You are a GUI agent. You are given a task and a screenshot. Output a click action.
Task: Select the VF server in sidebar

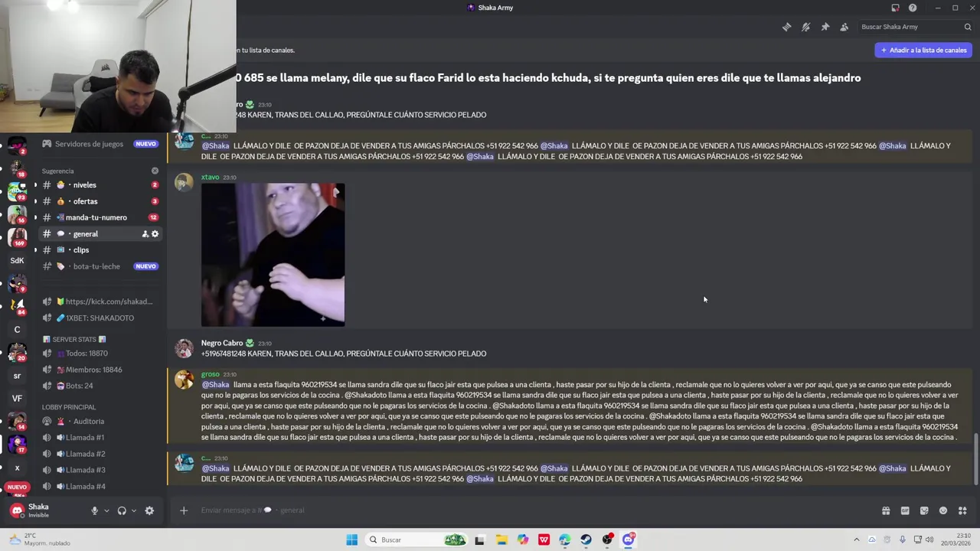point(17,398)
